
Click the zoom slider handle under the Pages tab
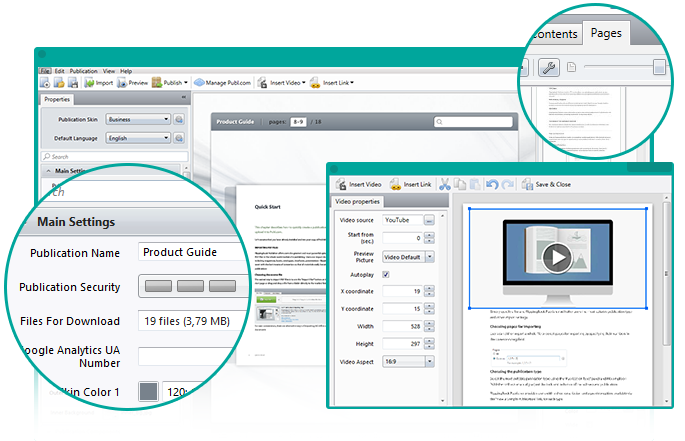[659, 67]
